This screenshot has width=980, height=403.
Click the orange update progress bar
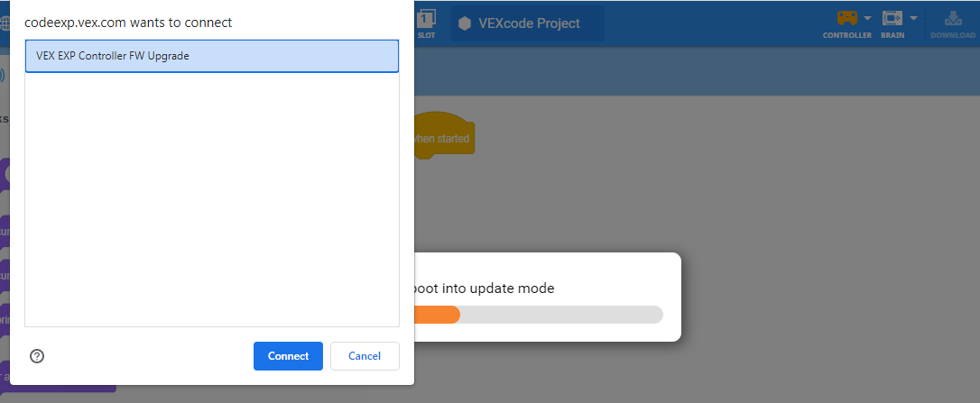(437, 315)
